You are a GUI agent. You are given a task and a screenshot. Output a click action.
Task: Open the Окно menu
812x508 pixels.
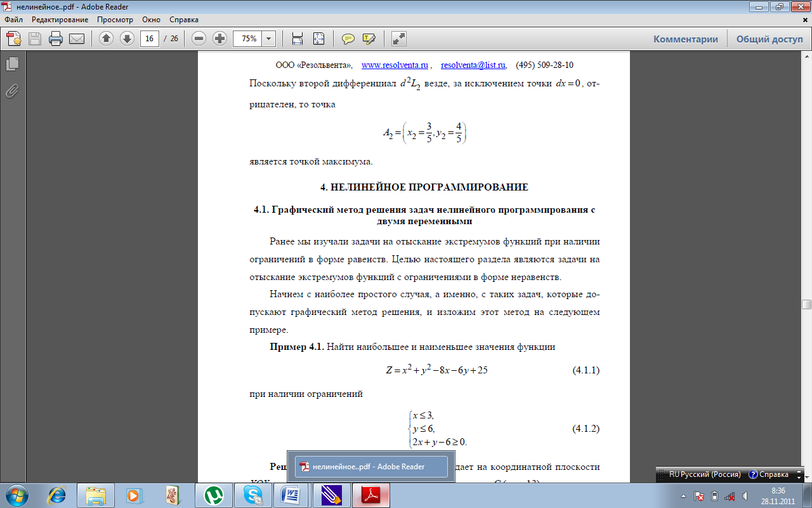tap(151, 20)
